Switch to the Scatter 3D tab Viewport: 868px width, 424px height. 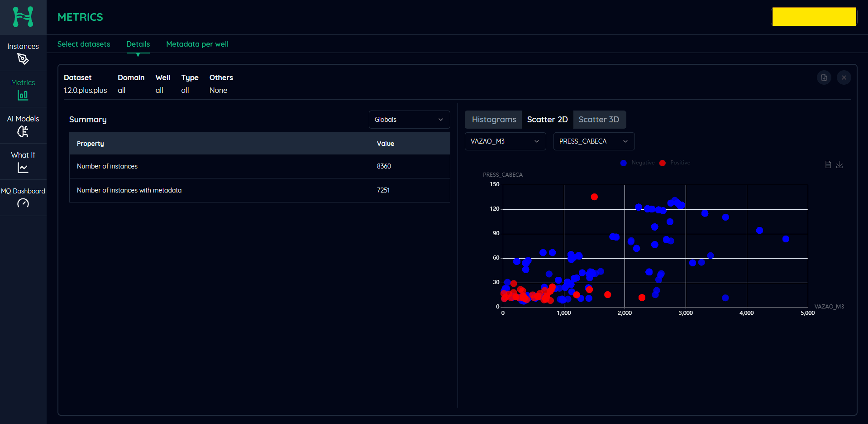pos(599,120)
